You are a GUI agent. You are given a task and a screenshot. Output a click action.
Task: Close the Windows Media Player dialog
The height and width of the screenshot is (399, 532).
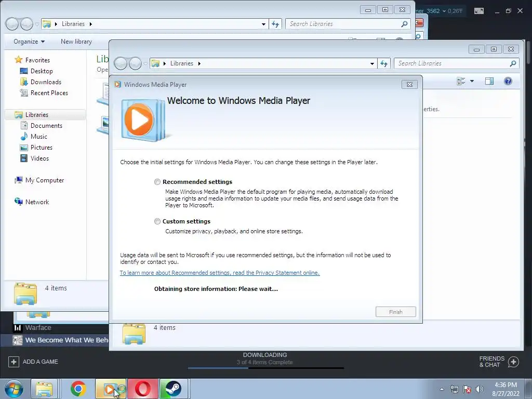409,85
